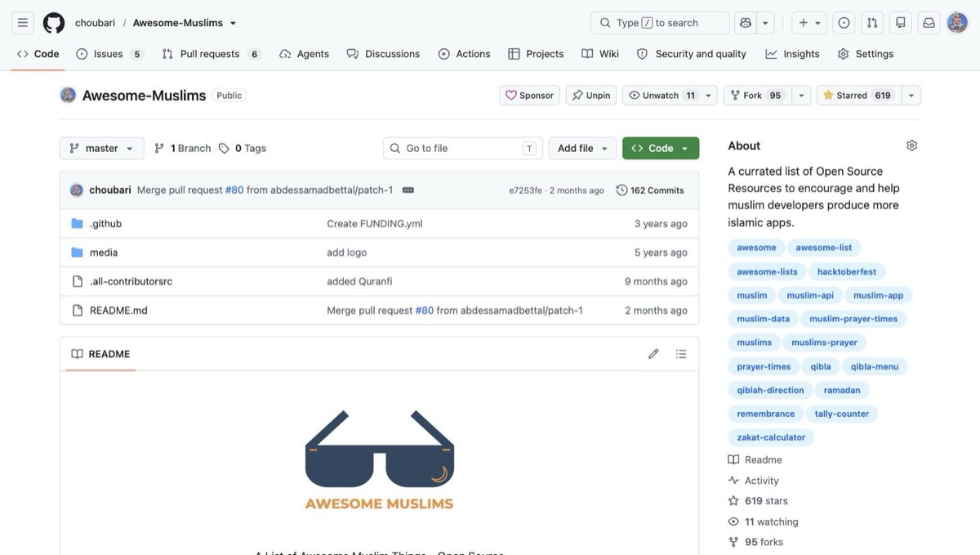
Task: Open the create new plus dropdown
Action: pos(810,23)
